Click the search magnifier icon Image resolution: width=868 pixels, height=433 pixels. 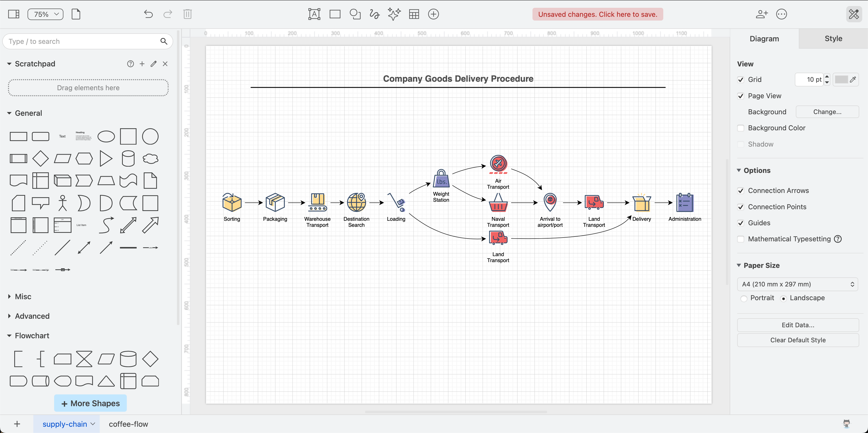tap(164, 41)
